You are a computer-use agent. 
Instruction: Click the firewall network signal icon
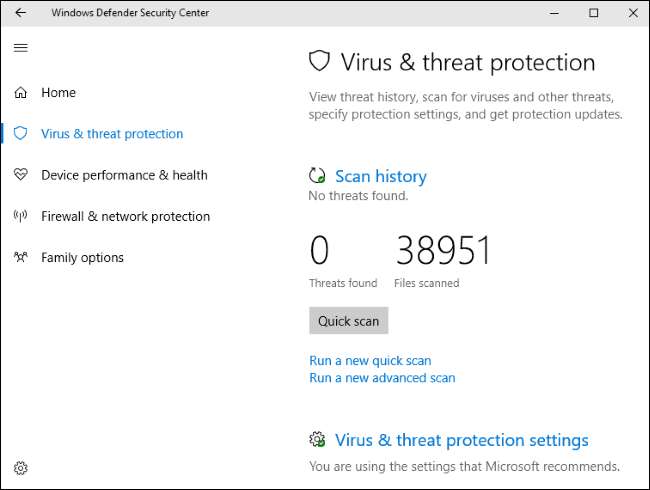(21, 216)
